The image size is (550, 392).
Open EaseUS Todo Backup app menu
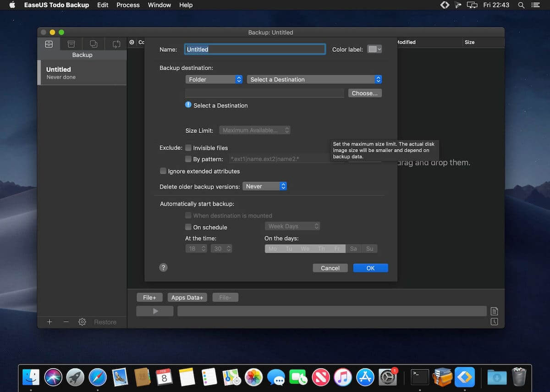click(57, 5)
